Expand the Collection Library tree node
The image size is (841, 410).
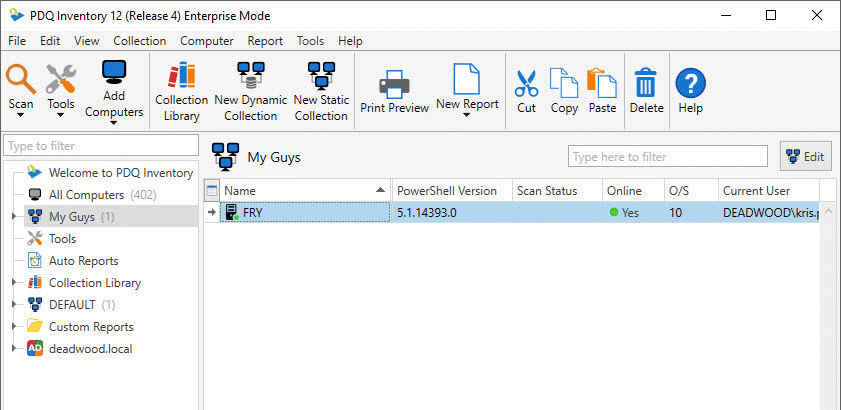click(x=14, y=283)
